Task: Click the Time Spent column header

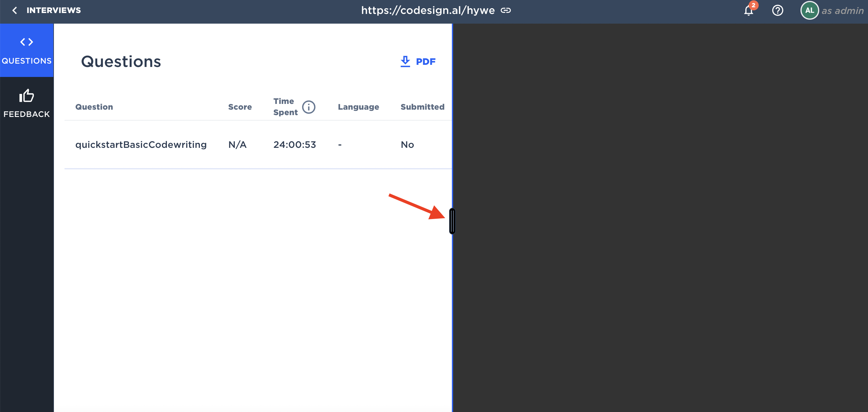Action: pos(285,107)
